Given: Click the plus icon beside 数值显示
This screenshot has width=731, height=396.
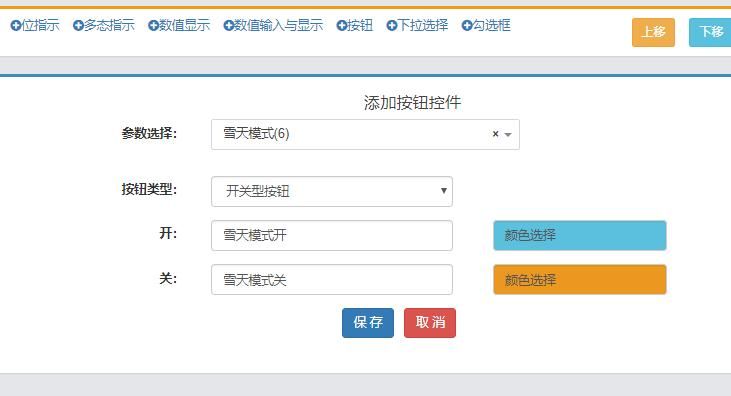Looking at the screenshot, I should [x=153, y=25].
